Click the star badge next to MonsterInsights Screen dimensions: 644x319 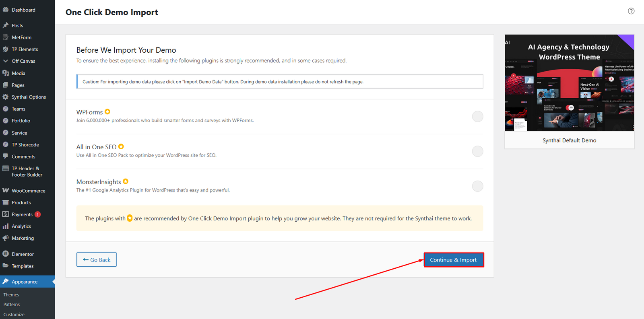click(x=126, y=181)
